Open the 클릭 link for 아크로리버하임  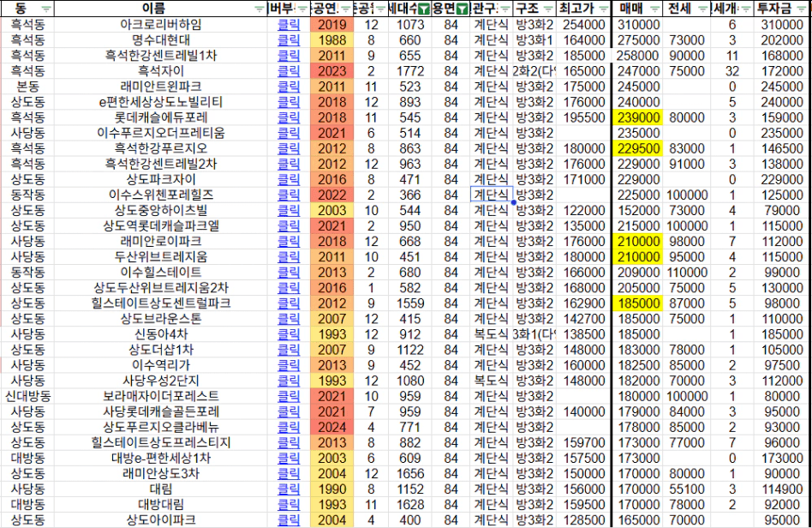(x=289, y=24)
